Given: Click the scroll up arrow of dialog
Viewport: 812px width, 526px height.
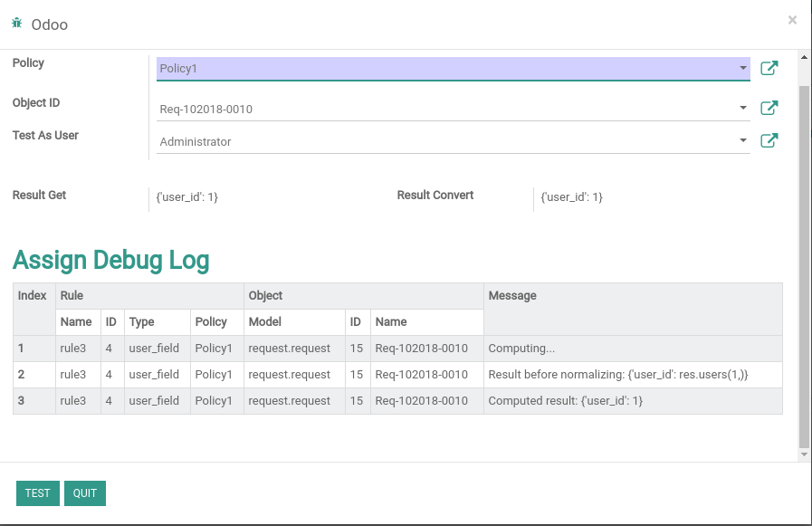Looking at the screenshot, I should pyautogui.click(x=804, y=57).
